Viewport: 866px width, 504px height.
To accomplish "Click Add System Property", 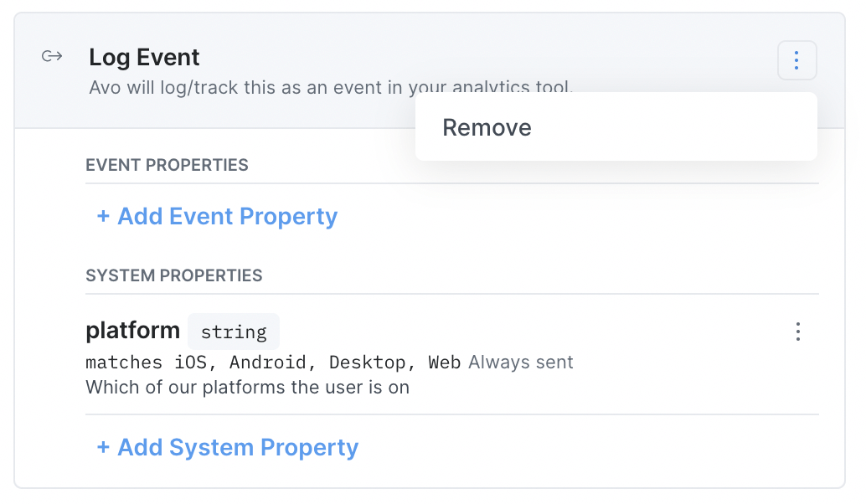I will [226, 447].
